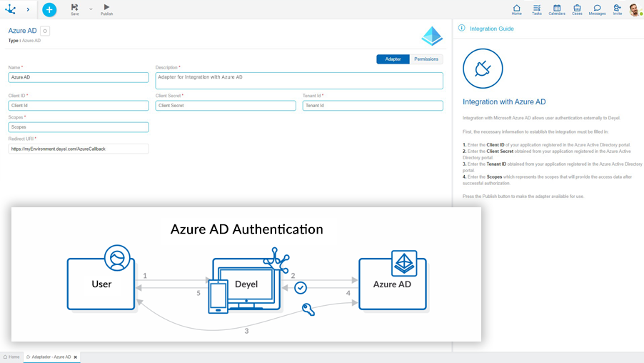Screen dimensions: 644x363
Task: Click the Redirect URI field
Action: pos(79,149)
